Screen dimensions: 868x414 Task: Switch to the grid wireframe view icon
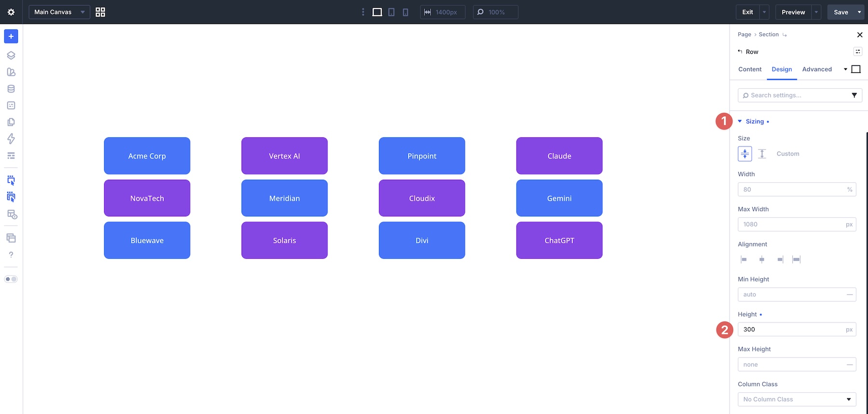pyautogui.click(x=100, y=12)
